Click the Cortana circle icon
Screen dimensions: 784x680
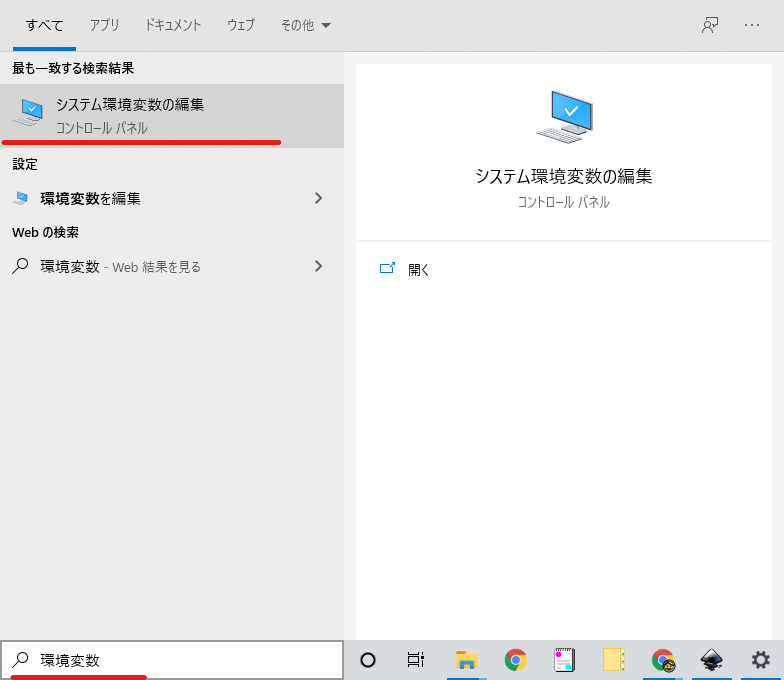tap(368, 660)
